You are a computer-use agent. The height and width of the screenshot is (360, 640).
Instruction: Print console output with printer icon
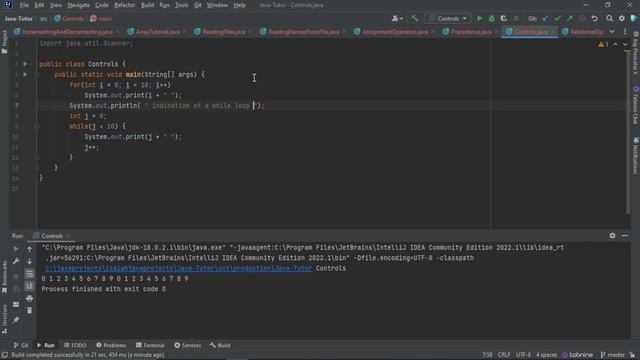(x=29, y=298)
